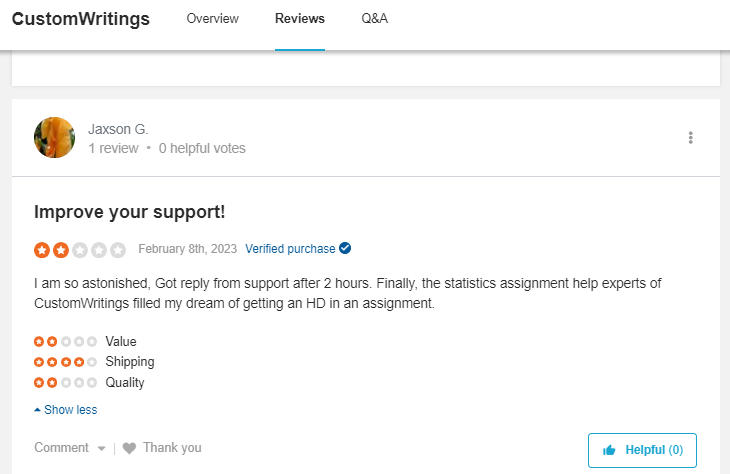Expand the Comment dropdown arrow
The height and width of the screenshot is (474, 730).
click(101, 448)
